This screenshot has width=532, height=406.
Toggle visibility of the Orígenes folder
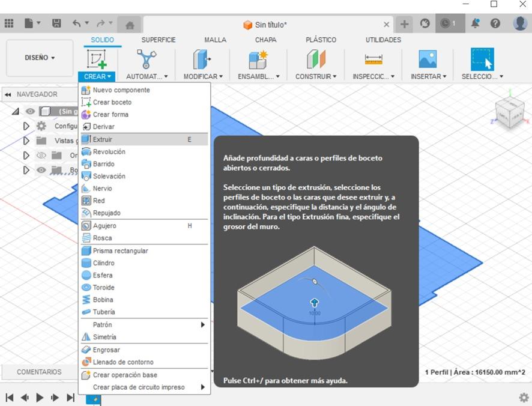tap(41, 156)
